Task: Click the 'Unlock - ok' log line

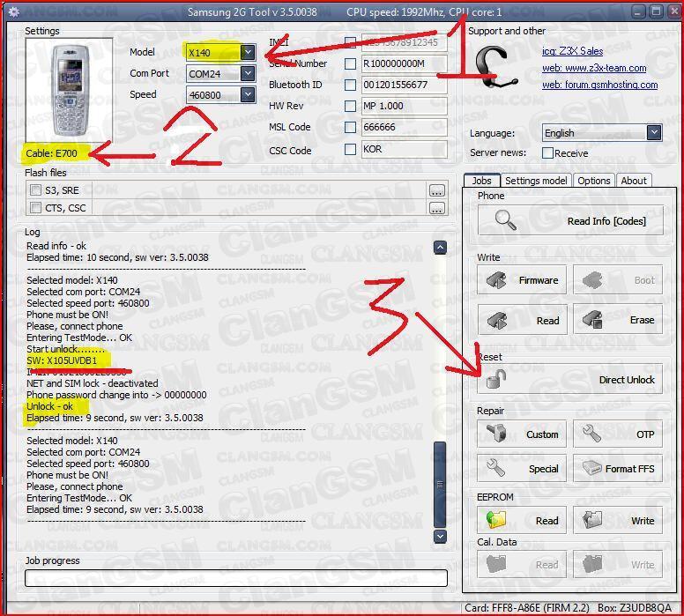Action: coord(49,406)
